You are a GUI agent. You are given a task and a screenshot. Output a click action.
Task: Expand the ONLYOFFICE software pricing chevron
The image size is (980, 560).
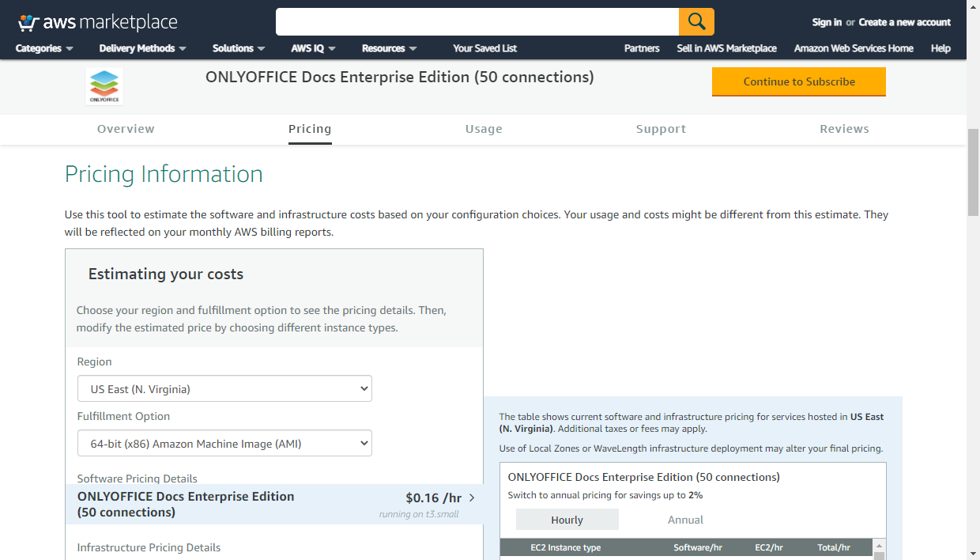[x=472, y=498]
